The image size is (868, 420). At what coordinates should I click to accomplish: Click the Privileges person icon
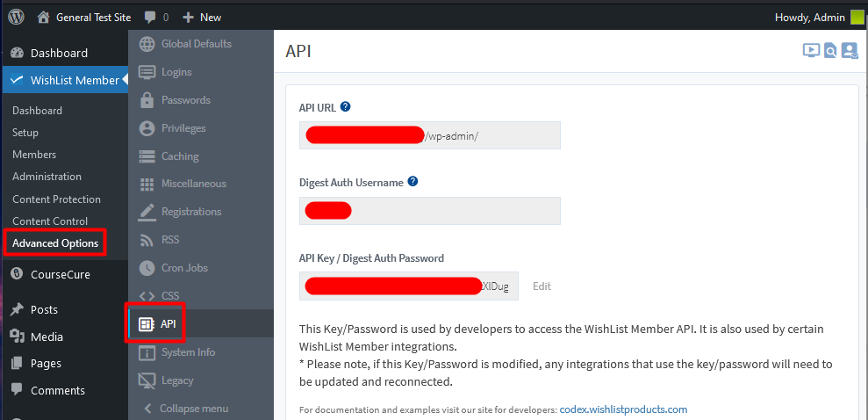[x=147, y=128]
